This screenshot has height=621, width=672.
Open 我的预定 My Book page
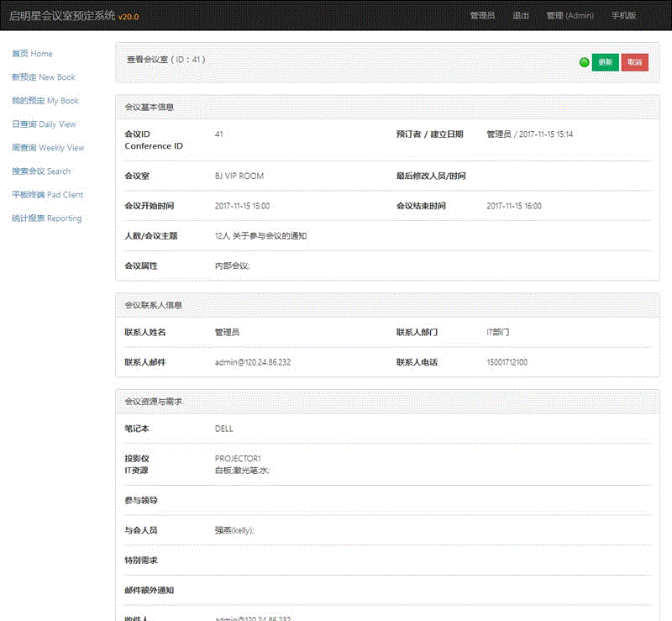click(45, 101)
